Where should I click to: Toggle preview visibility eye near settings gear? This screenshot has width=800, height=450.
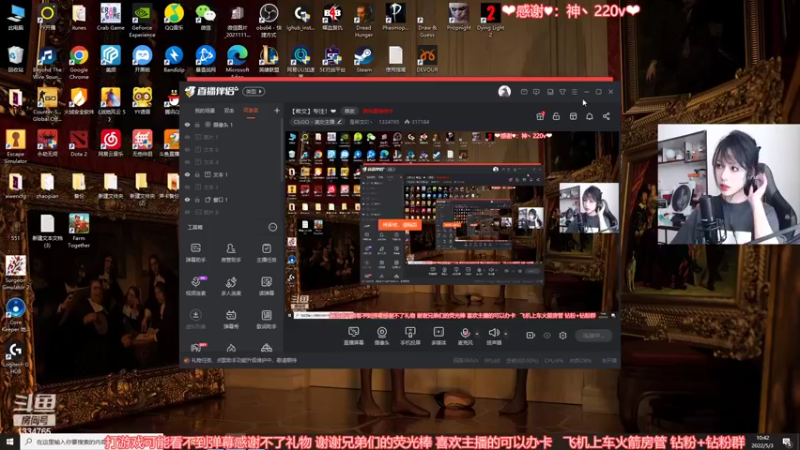[547, 335]
